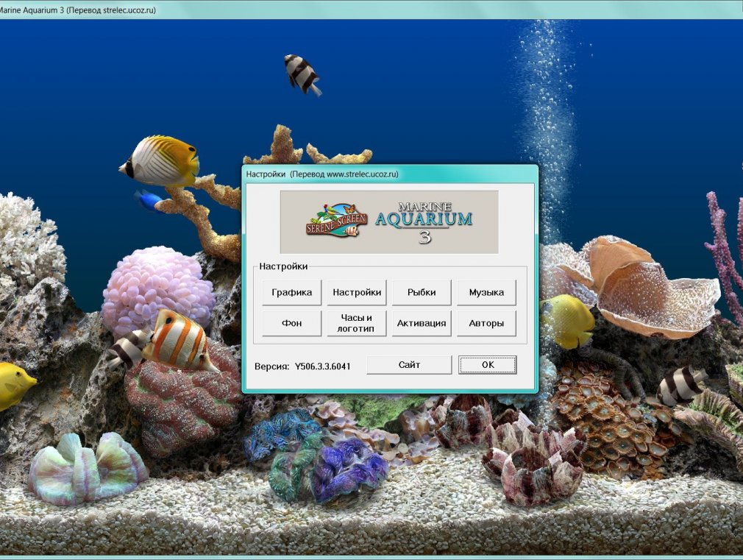Click the Настройки group box label
743x560 pixels.
coord(283,266)
